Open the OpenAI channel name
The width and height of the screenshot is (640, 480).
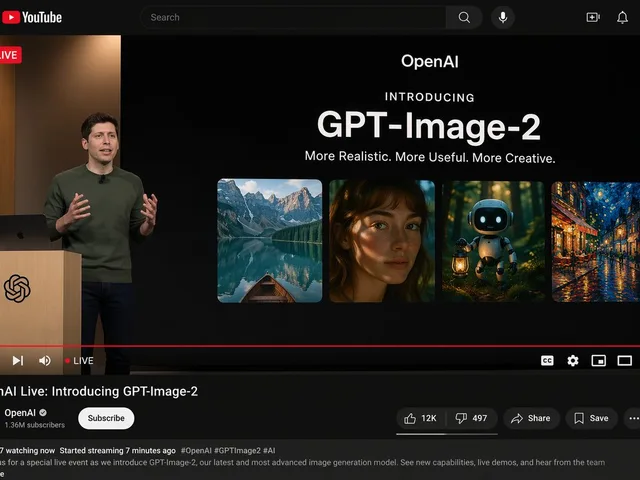point(20,413)
